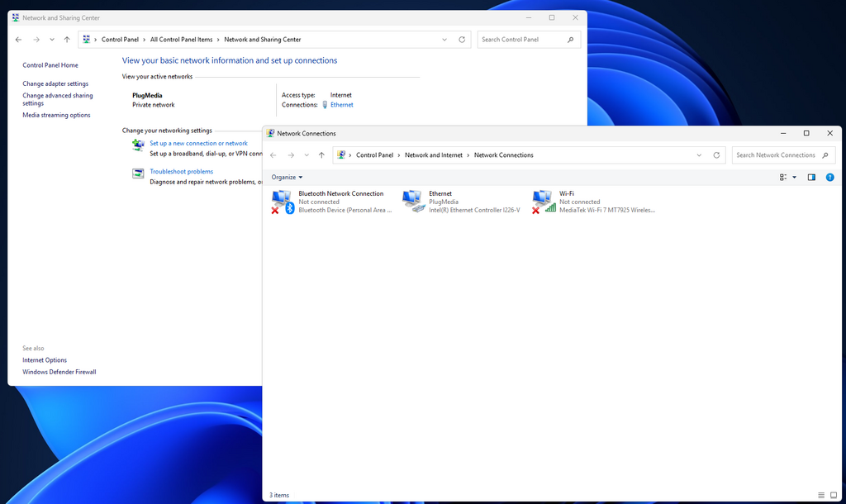Click All Control Panel Items breadcrumb
846x504 pixels.
point(181,40)
